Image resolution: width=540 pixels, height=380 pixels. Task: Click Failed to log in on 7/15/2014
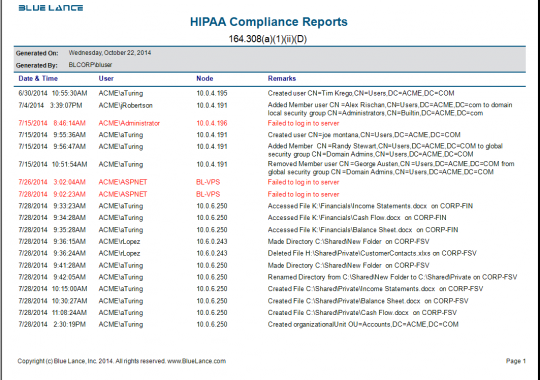303,123
